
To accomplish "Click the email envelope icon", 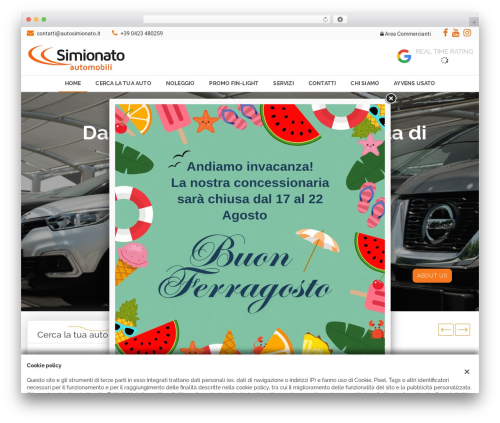I will coord(30,33).
